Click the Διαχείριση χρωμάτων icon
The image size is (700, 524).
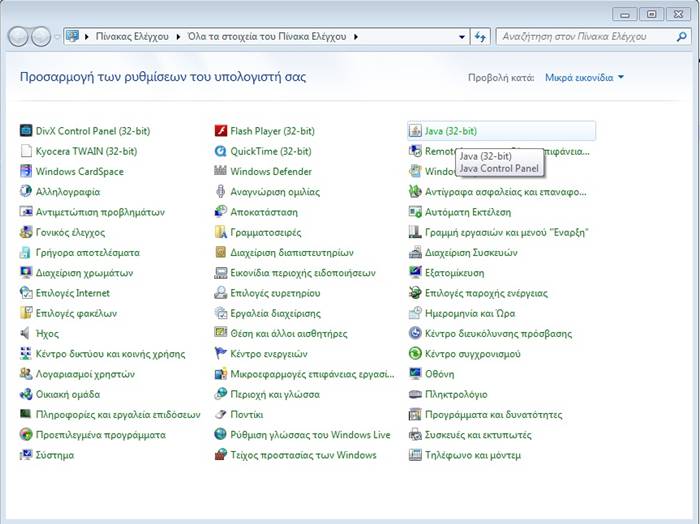26,273
